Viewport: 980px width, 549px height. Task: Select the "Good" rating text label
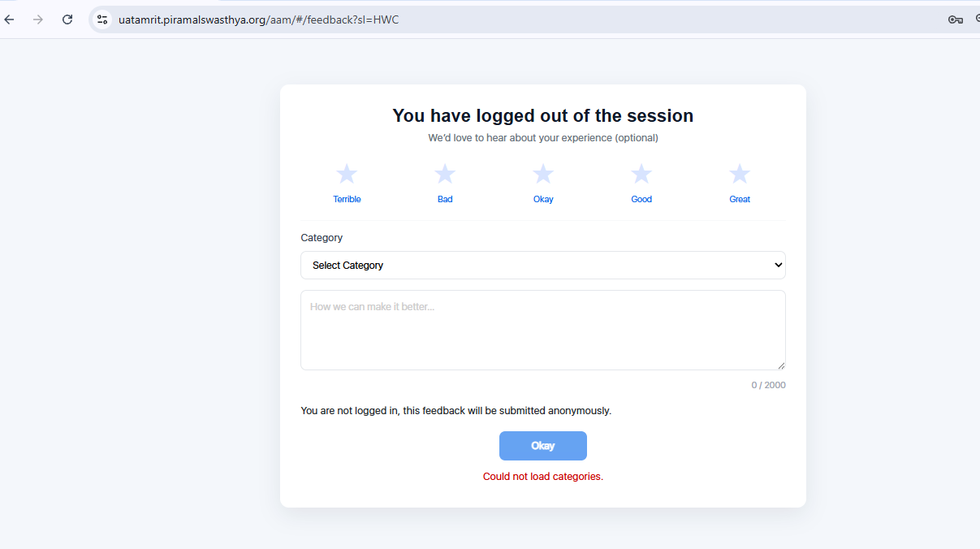click(641, 199)
